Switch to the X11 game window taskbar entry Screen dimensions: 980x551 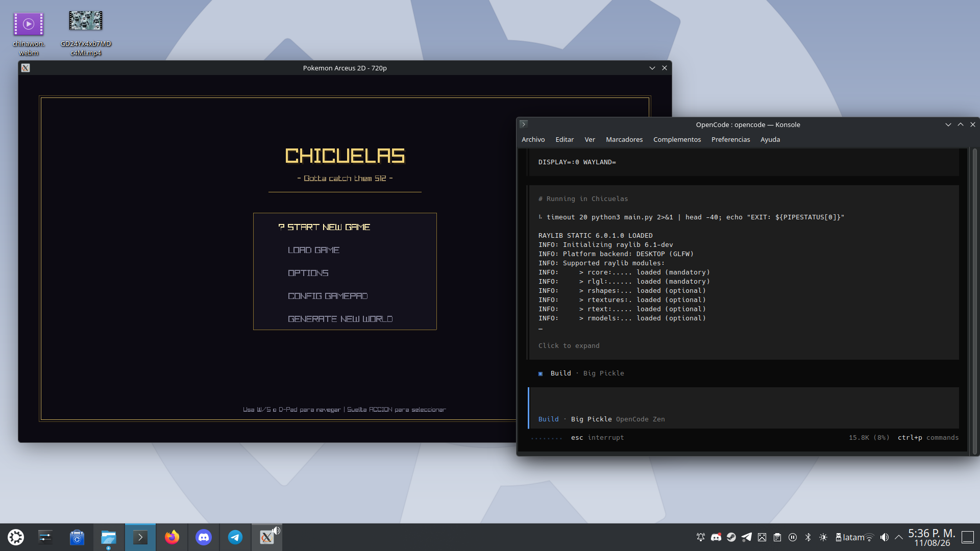(266, 537)
